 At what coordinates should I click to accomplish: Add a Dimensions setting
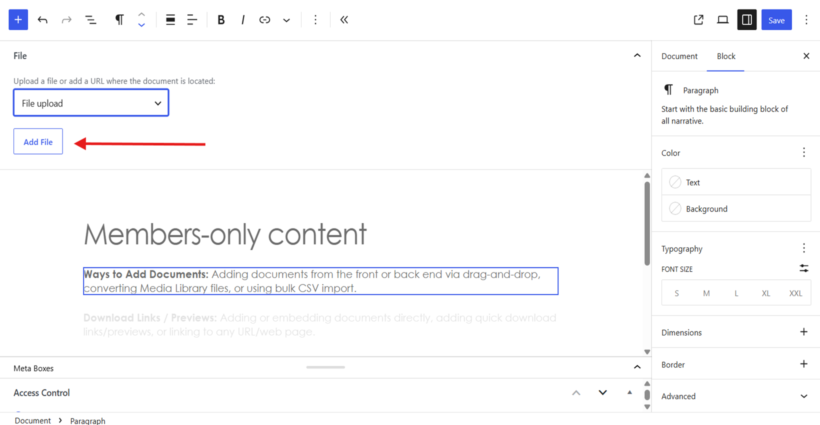(804, 332)
